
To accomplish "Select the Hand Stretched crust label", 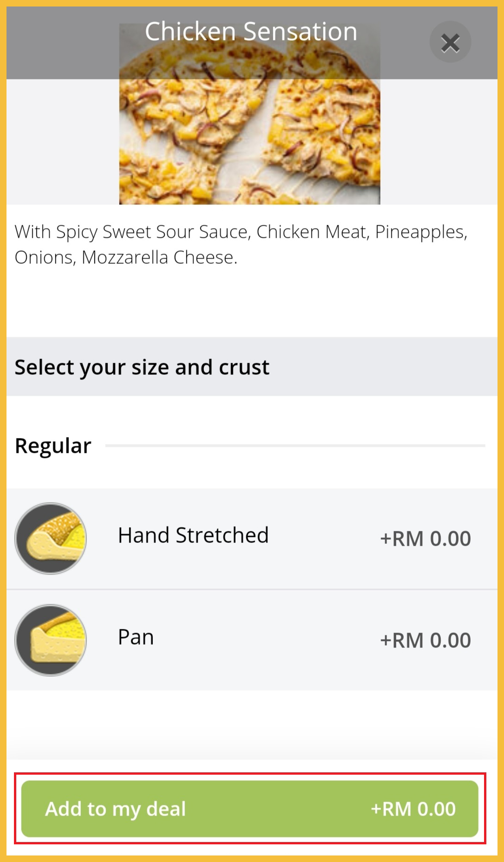I will coord(193,535).
